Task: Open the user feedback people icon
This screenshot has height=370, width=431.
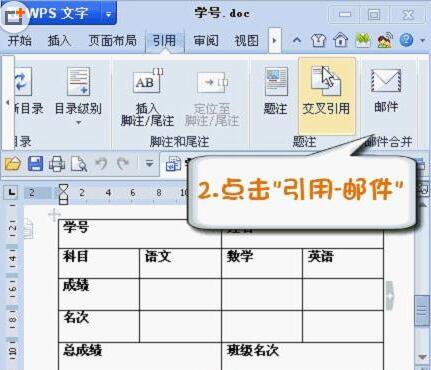Action: [x=385, y=41]
